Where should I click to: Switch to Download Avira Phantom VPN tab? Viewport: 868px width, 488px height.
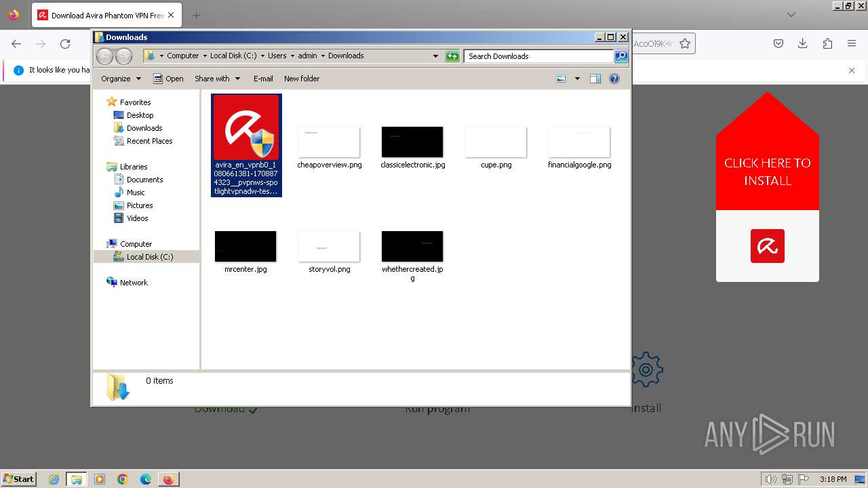point(107,15)
